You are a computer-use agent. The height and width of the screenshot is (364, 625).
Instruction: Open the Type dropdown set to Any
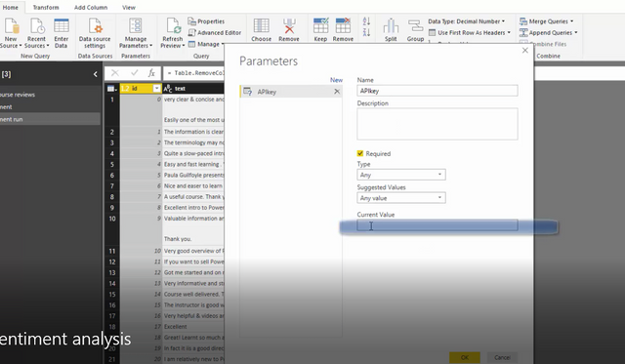(x=401, y=175)
